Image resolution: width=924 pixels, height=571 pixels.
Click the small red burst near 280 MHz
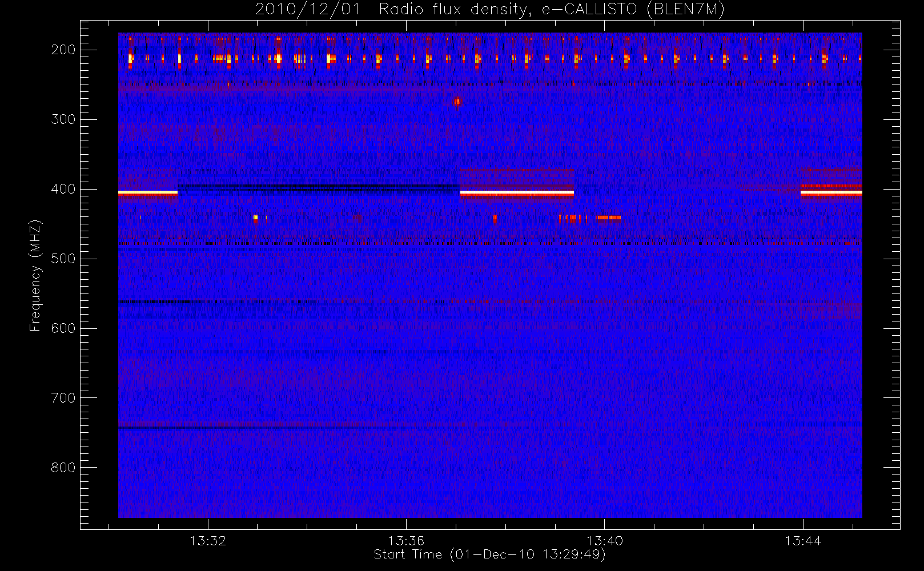click(457, 102)
